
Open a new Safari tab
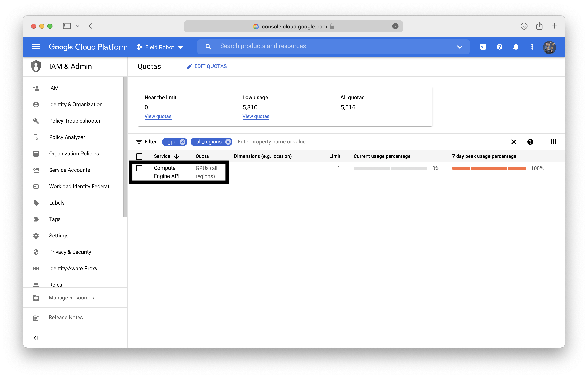(554, 26)
